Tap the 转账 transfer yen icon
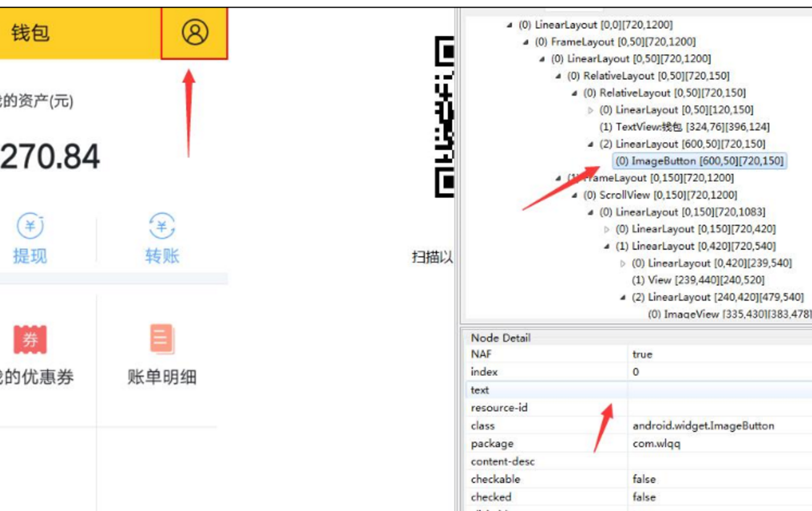 click(162, 226)
